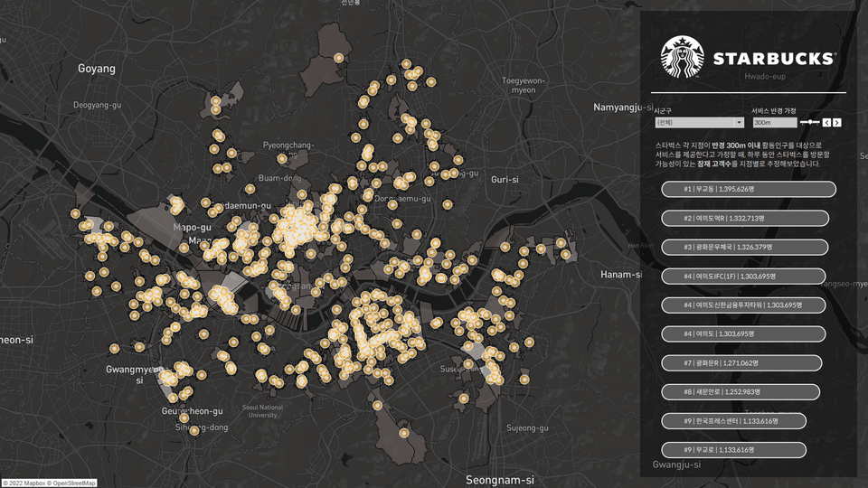Click the next radius arrow button
Image resolution: width=868 pixels, height=488 pixels.
(x=837, y=123)
